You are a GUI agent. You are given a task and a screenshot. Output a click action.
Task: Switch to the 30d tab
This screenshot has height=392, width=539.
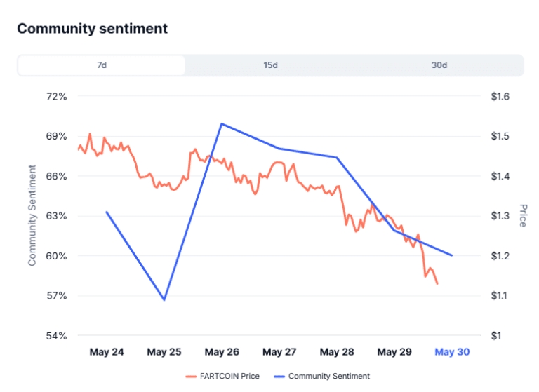click(x=439, y=65)
